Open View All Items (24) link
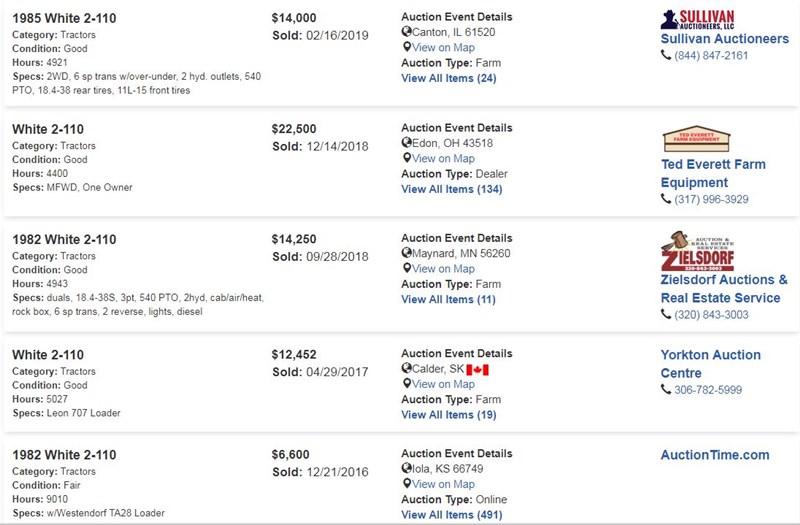800x525 pixels. [448, 78]
